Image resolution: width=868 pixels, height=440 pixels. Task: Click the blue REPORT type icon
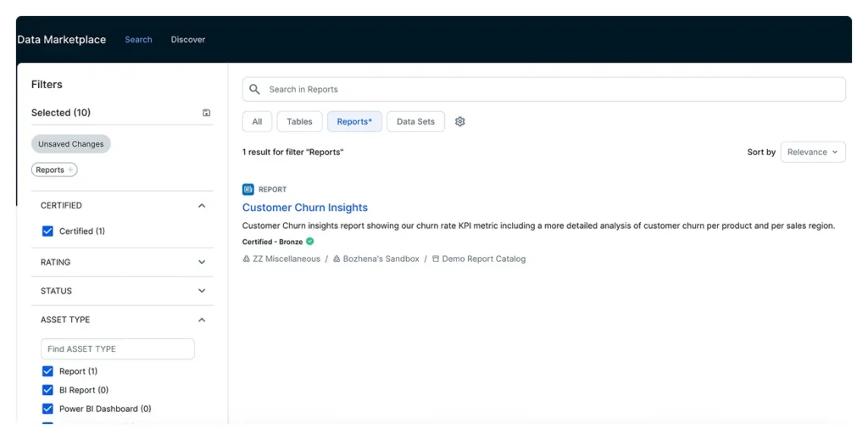tap(248, 189)
